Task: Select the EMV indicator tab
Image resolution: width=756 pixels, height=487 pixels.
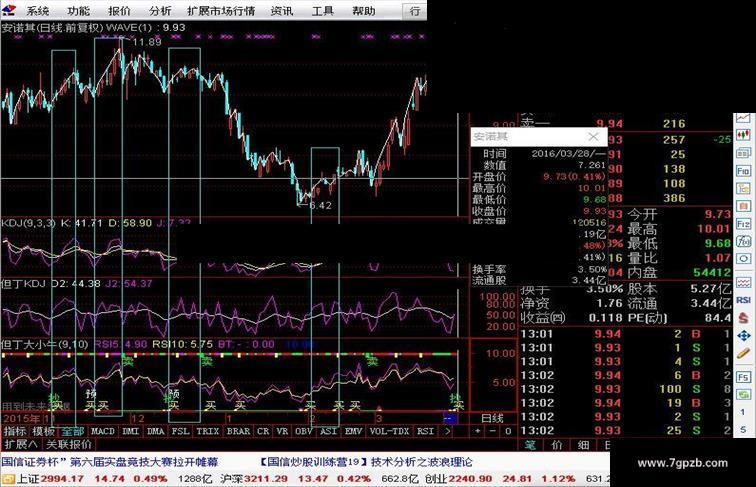Action: pos(353,431)
